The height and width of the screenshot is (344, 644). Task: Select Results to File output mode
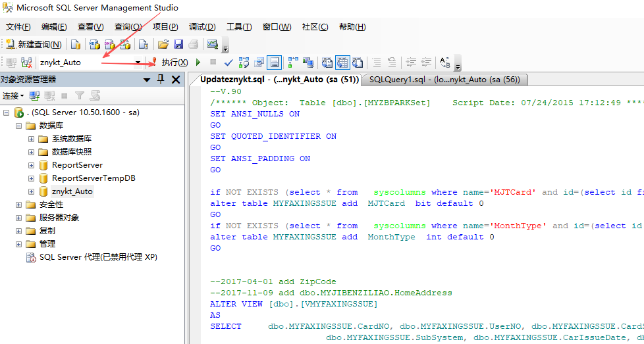pyautogui.click(x=358, y=62)
